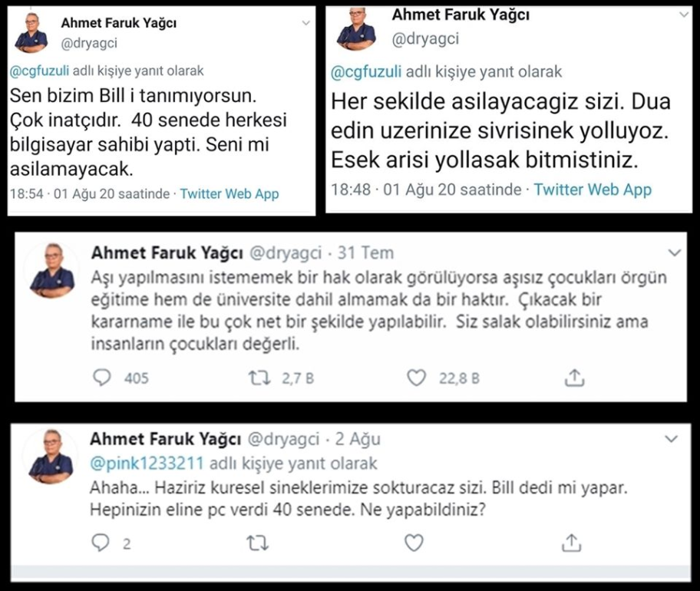Click the heart icon on the bottom tweet
The width and height of the screenshot is (700, 591).
[x=414, y=542]
